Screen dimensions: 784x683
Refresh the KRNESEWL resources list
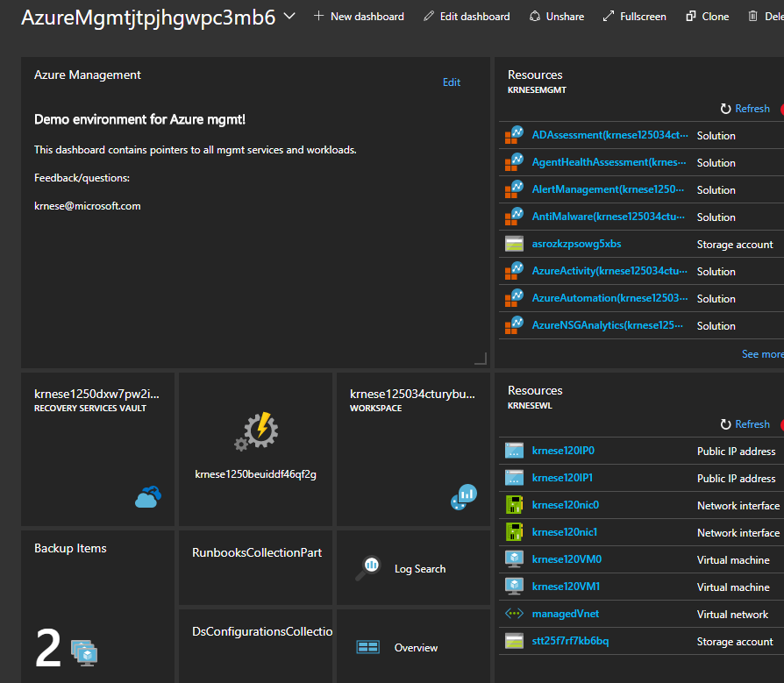tap(745, 424)
